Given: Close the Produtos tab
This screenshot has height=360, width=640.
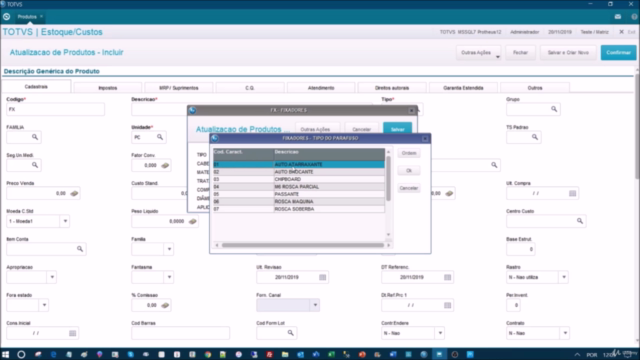Looking at the screenshot, I should tap(41, 16).
